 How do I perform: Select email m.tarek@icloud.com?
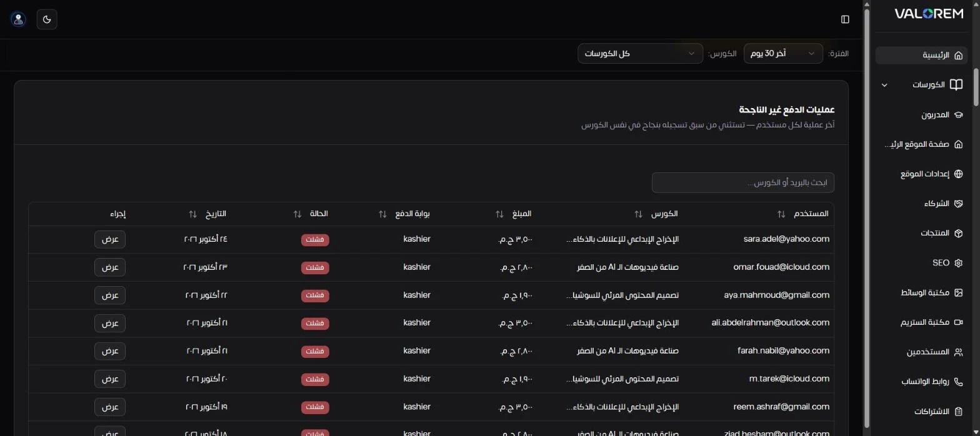(789, 379)
